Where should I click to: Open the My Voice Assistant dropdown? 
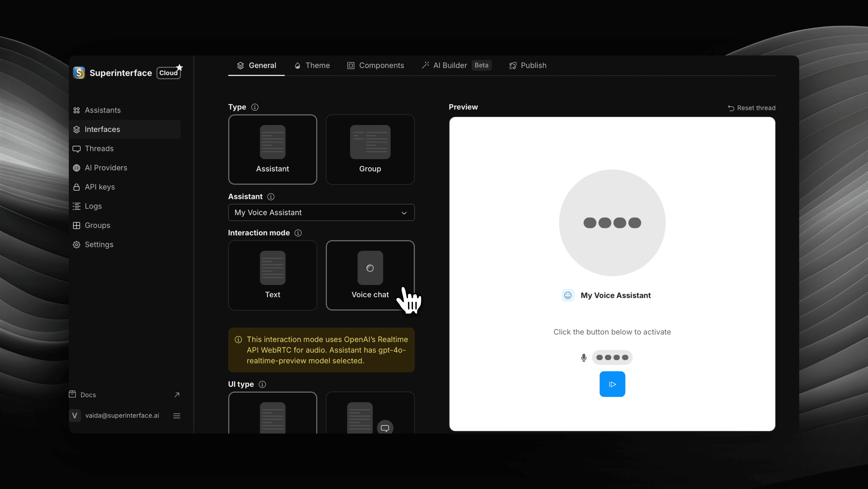pyautogui.click(x=321, y=212)
